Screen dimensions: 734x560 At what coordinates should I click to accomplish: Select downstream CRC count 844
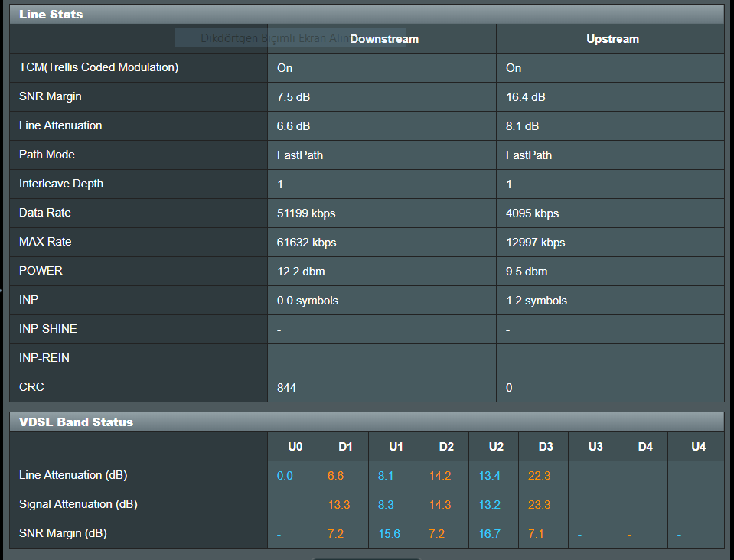point(286,387)
